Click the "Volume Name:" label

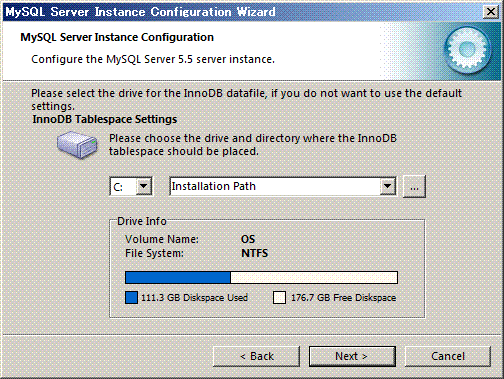162,239
